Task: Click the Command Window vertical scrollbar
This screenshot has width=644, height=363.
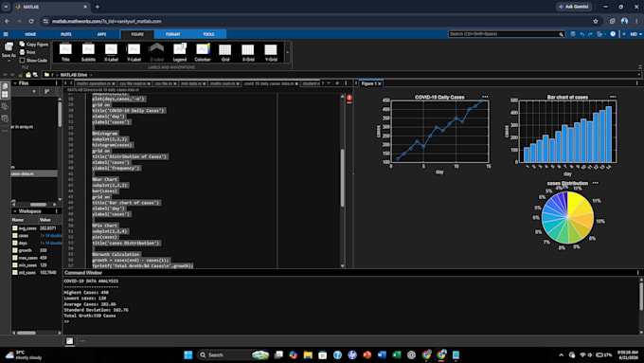Action: tap(641, 296)
